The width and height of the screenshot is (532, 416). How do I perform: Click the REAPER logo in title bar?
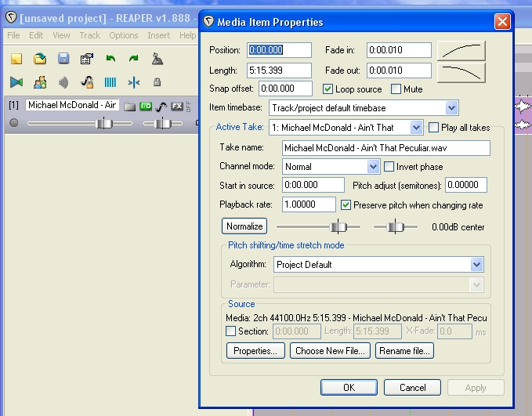pos(11,17)
